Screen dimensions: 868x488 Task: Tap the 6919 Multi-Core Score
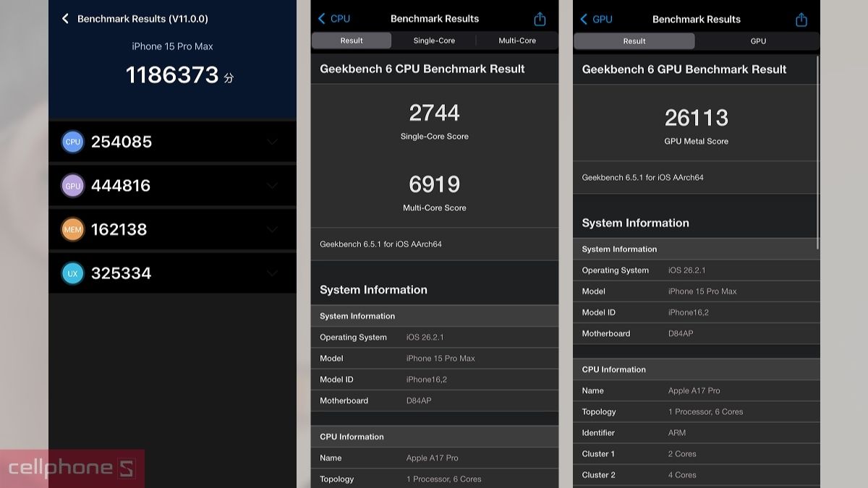(434, 184)
